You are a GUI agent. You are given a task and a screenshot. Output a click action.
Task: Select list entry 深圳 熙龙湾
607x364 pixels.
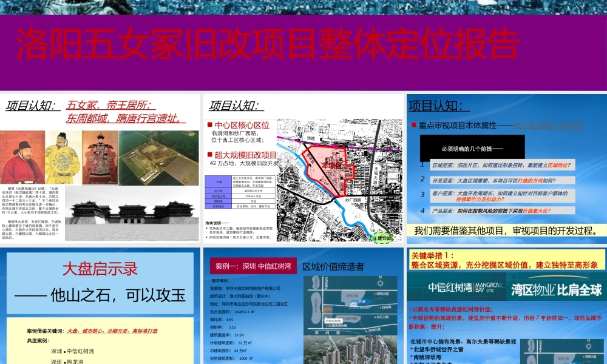click(67, 362)
